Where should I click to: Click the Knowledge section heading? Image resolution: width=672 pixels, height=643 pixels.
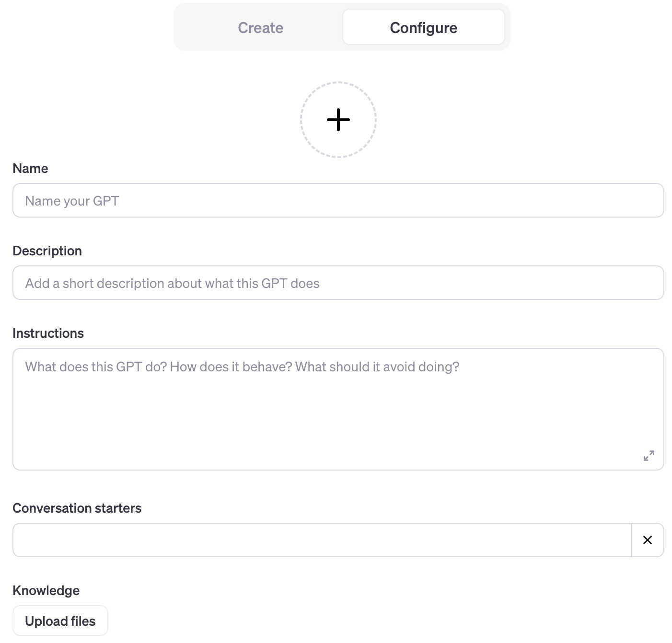point(46,591)
